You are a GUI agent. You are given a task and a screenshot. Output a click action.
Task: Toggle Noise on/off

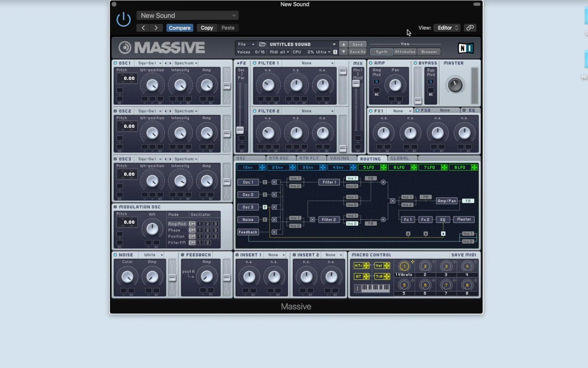(x=115, y=255)
